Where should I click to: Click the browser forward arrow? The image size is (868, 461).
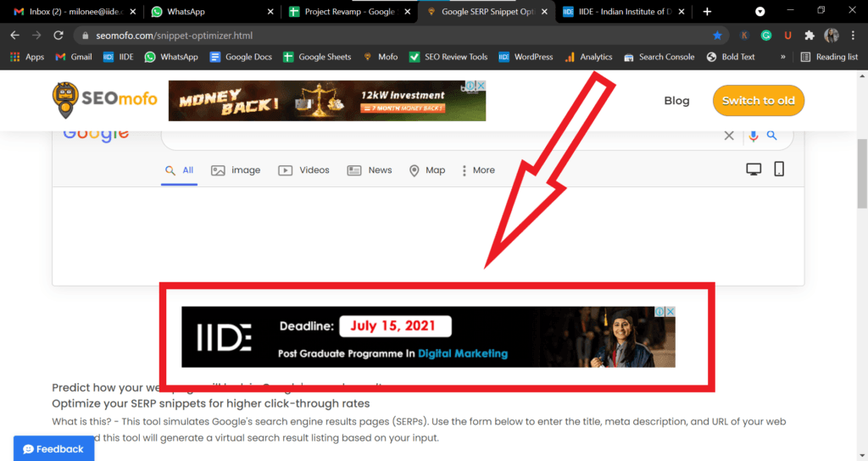(36, 36)
